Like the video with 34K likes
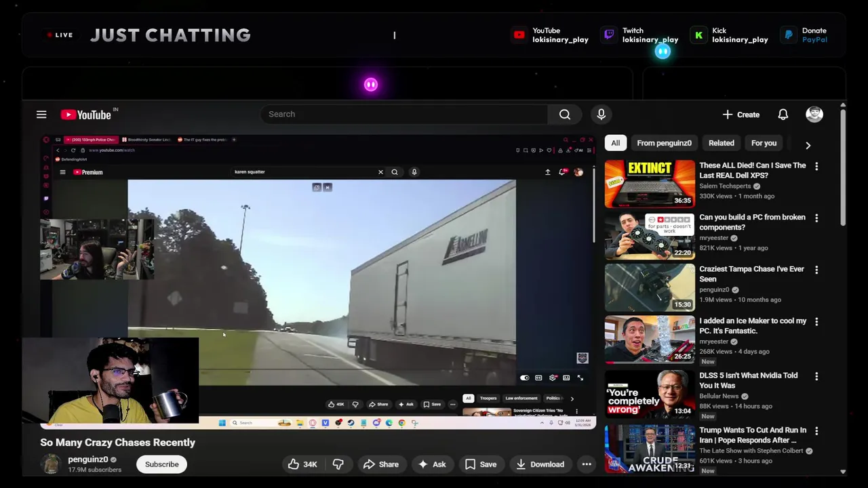This screenshot has width=868, height=488. tap(302, 464)
